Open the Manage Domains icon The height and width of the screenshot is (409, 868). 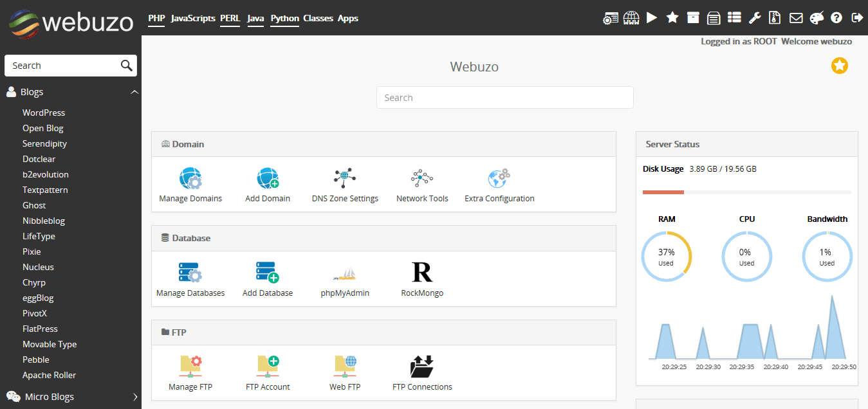[190, 178]
